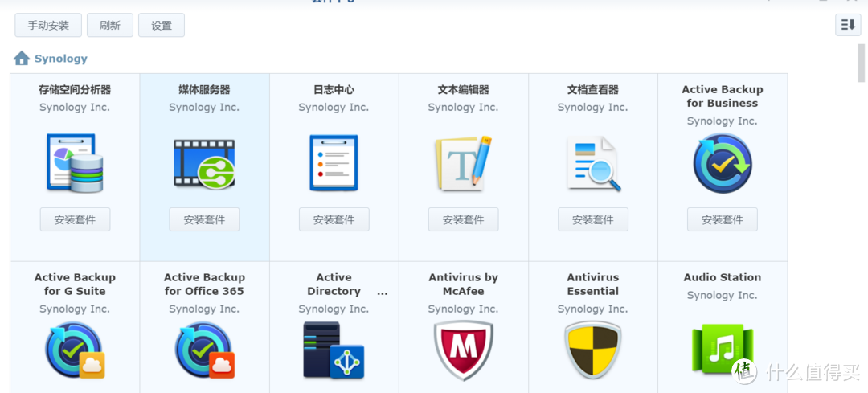Open the Document Viewer (文档查看器) package icon
This screenshot has height=393, width=868.
click(x=593, y=164)
